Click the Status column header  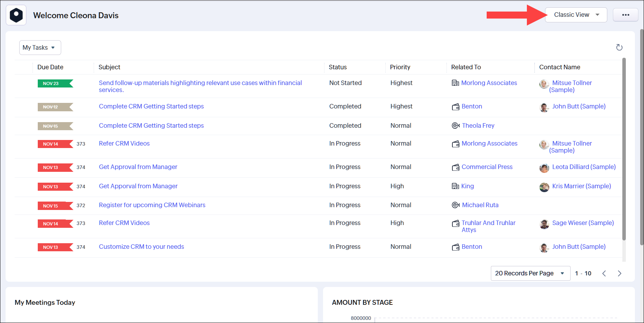tap(337, 67)
